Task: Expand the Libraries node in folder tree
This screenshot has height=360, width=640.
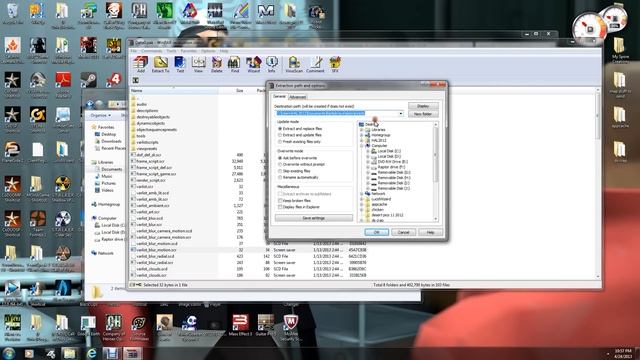Action: [362, 130]
